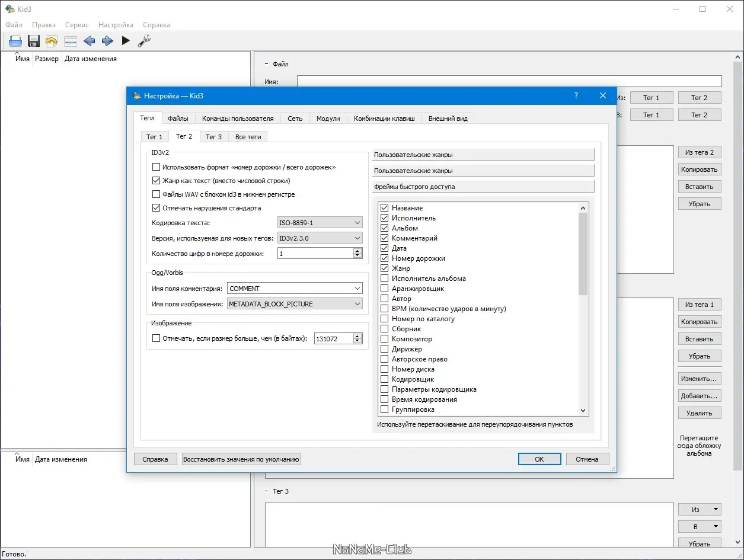Uncheck Название in quick access frames
The width and height of the screenshot is (744, 560).
385,208
